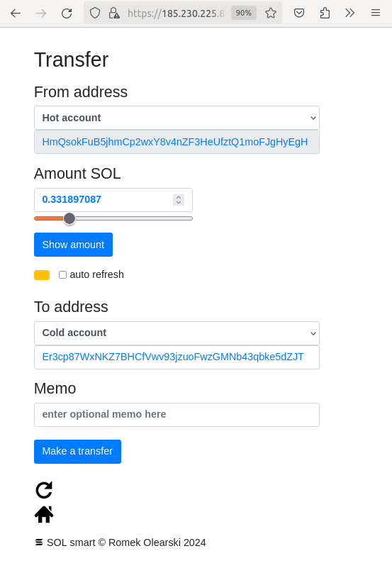Click the Make a transfer button
Screen dimensions: 392x568
(77, 452)
